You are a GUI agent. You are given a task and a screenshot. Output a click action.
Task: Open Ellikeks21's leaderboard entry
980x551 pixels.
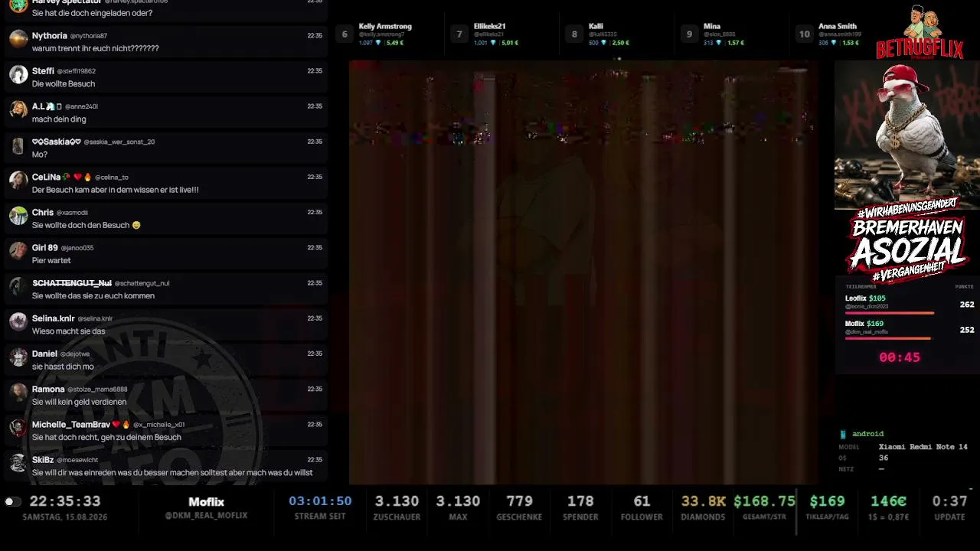tap(501, 34)
